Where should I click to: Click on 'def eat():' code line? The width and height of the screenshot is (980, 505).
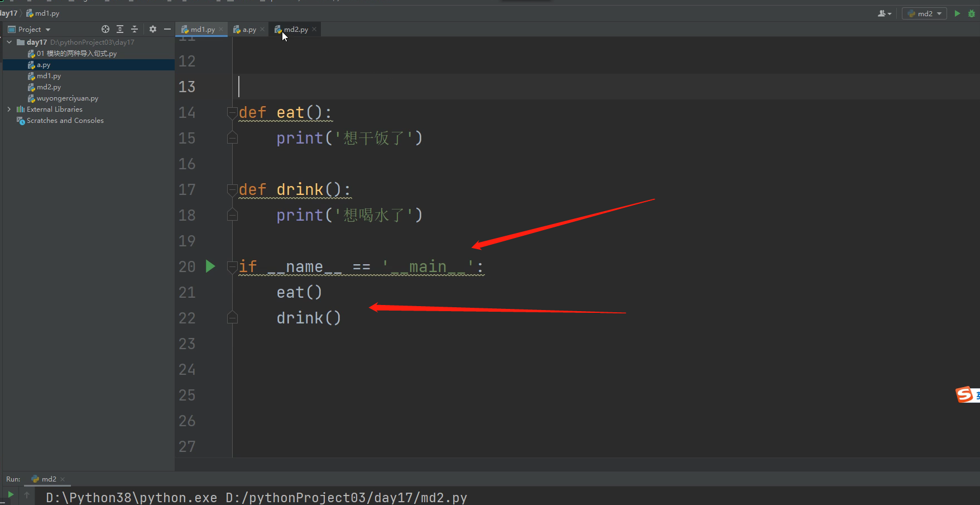point(285,112)
